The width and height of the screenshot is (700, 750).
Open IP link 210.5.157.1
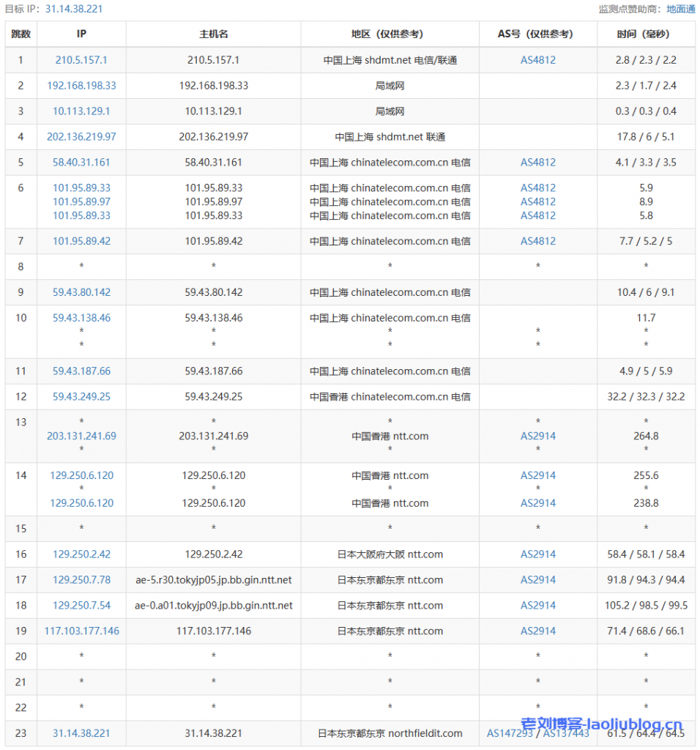click(x=81, y=60)
